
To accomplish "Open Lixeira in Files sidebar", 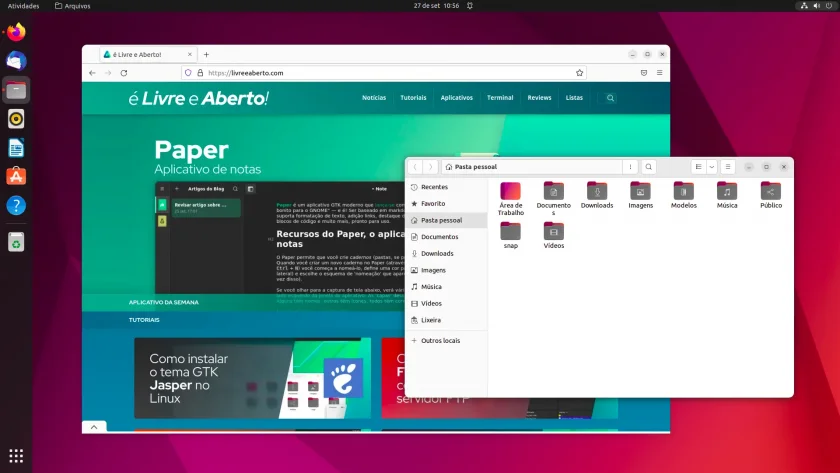I will pyautogui.click(x=447, y=320).
